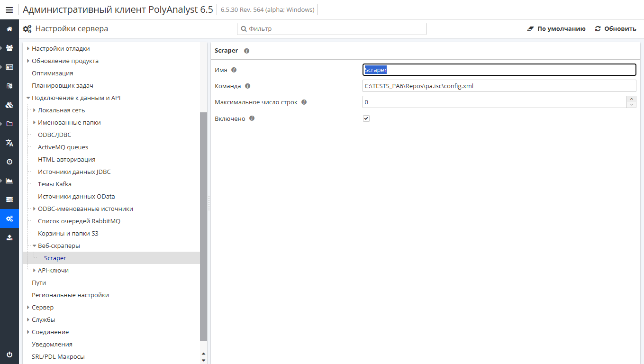Viewport: 644px width, 364px height.
Task: Click the settings tree vertical scrollbar
Action: coord(204,226)
